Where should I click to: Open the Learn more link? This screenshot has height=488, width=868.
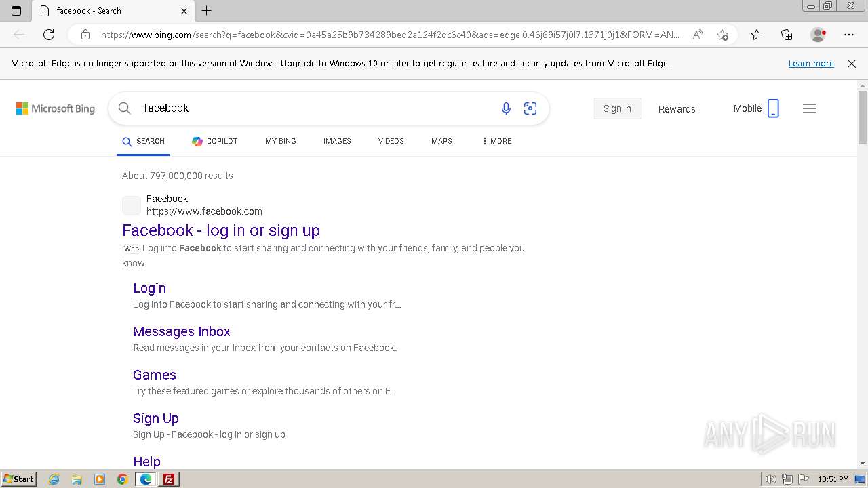coord(811,64)
